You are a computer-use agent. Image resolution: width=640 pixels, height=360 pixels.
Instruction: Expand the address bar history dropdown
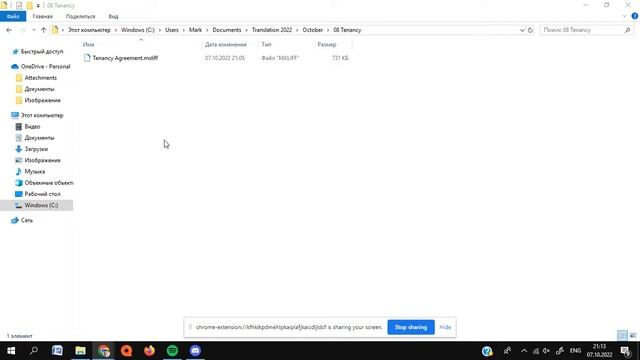[x=522, y=30]
